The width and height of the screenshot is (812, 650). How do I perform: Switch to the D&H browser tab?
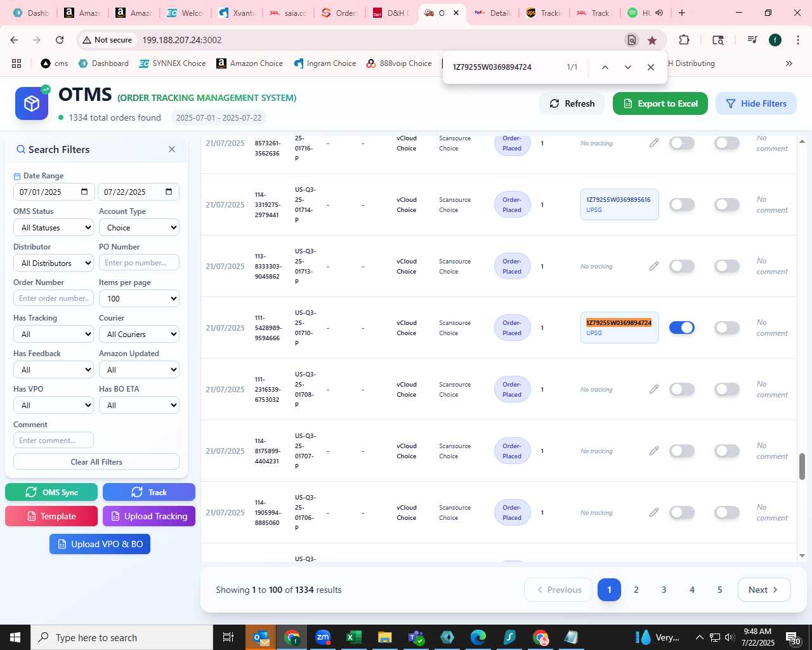click(391, 13)
